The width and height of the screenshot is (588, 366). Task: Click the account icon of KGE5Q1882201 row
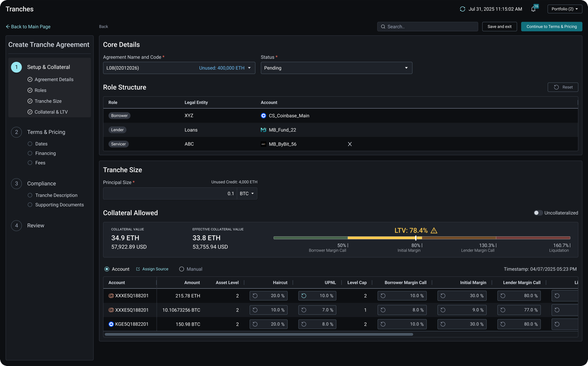point(111,324)
